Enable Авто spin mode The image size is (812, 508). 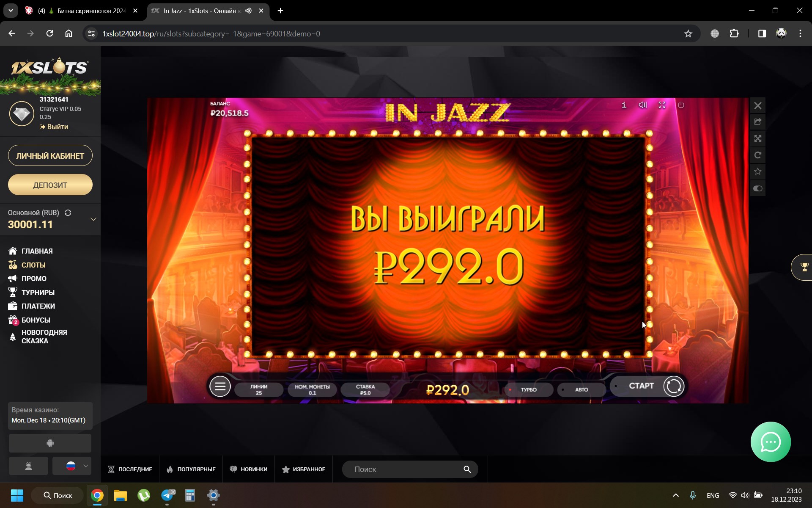tap(582, 389)
